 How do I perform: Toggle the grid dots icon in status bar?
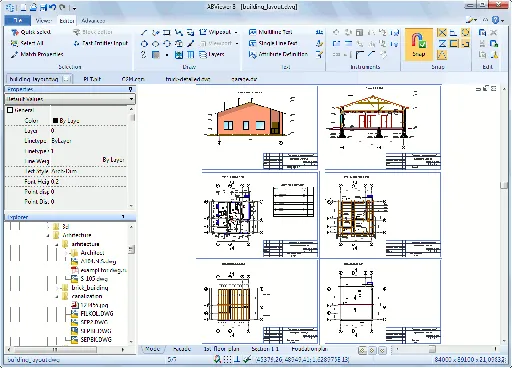227,359
